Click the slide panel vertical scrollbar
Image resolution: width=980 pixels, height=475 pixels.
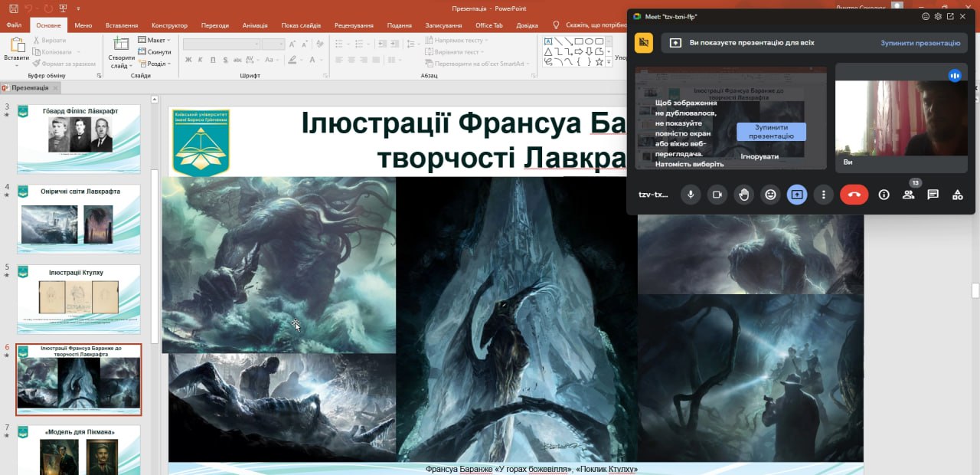tap(155, 253)
